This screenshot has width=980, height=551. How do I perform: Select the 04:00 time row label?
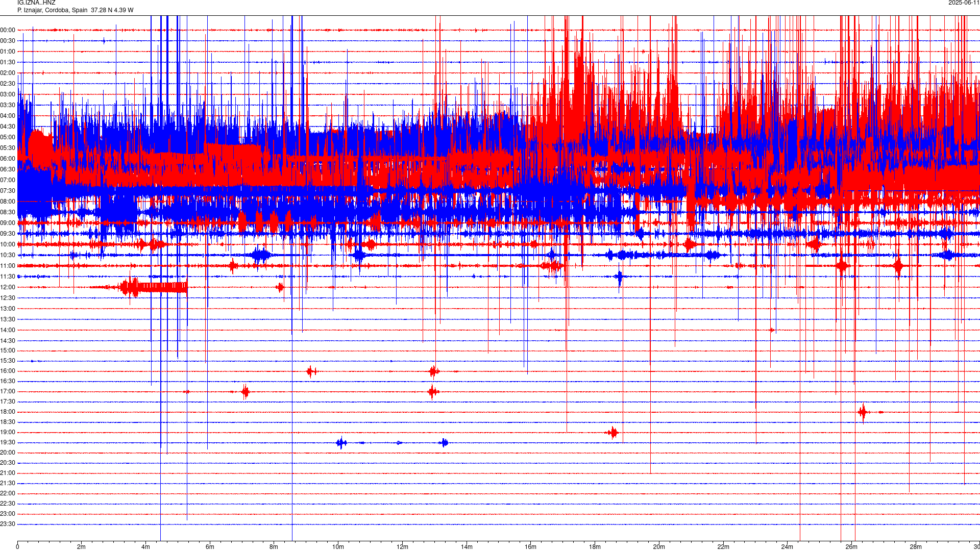pos(8,116)
